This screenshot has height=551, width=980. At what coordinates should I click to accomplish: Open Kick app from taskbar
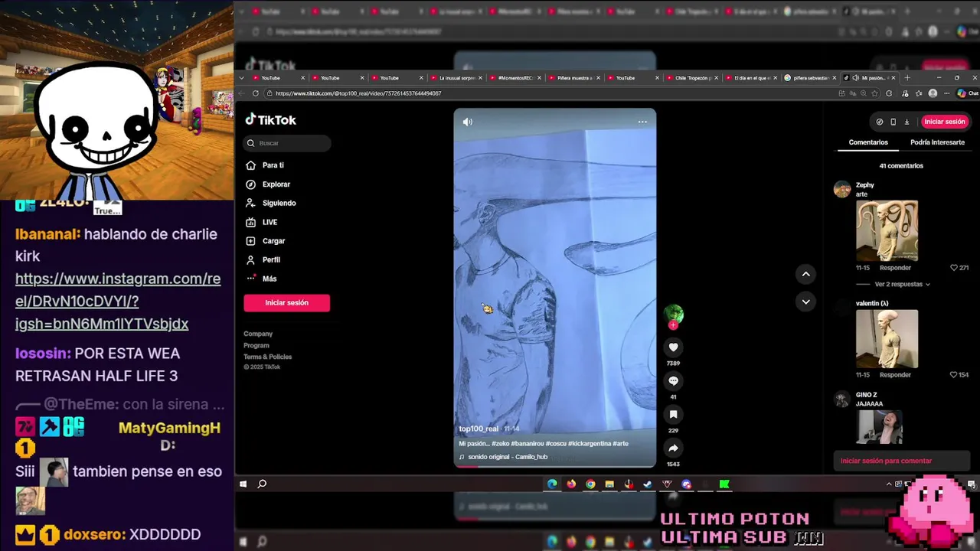click(x=724, y=484)
